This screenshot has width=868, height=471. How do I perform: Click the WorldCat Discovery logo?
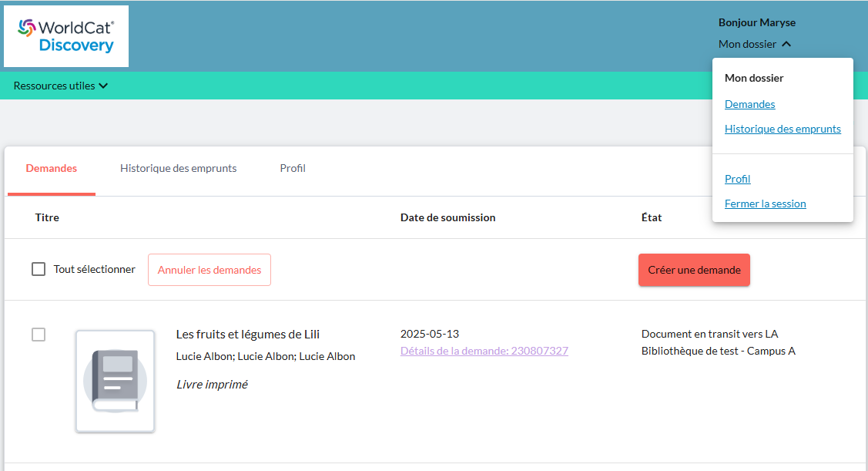[x=66, y=36]
